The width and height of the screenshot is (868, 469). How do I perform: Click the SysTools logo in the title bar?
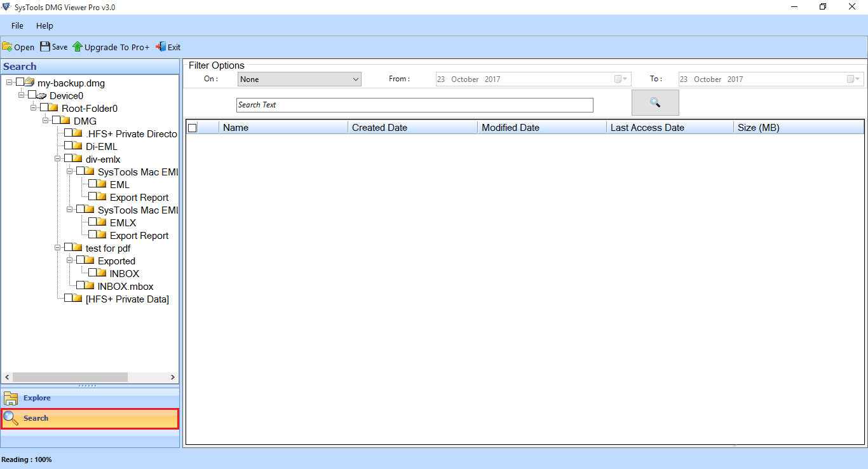point(6,7)
